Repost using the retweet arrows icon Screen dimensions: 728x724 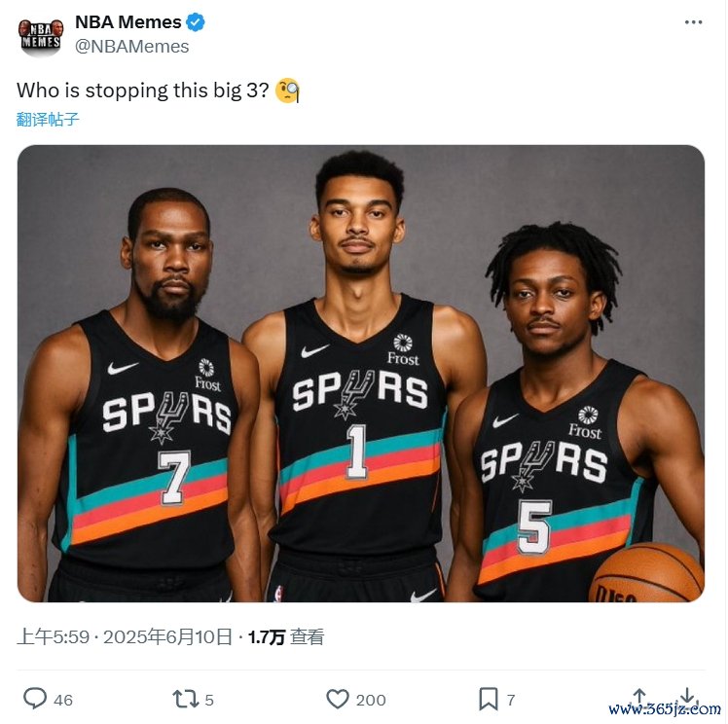tap(185, 699)
